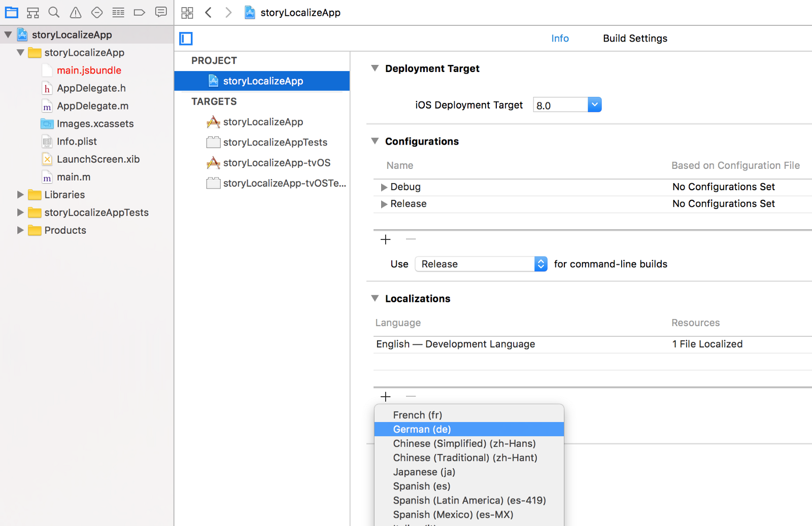Click the related items grid icon
Image resolution: width=812 pixels, height=526 pixels.
[x=187, y=13]
